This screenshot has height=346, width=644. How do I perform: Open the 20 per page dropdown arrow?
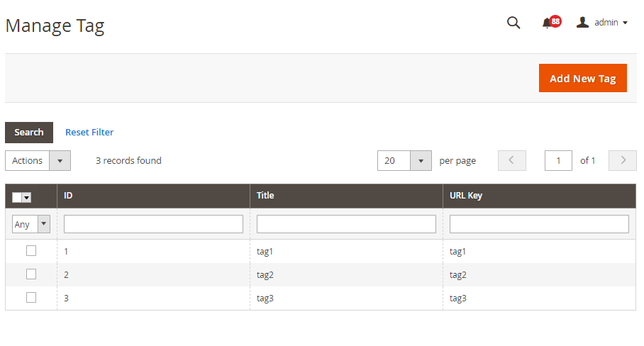[421, 160]
